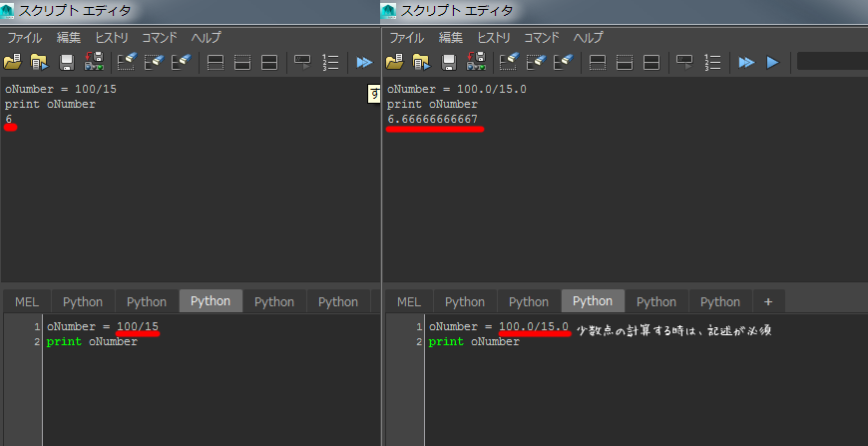Open ヘルプ menu in right Script Editor
Image resolution: width=868 pixels, height=446 pixels.
click(x=588, y=38)
